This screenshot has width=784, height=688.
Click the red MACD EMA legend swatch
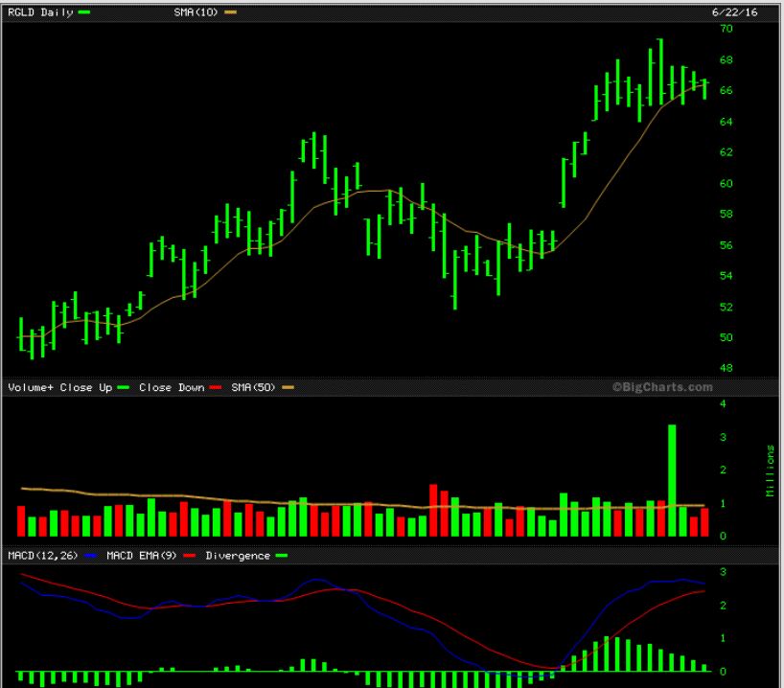tap(190, 556)
